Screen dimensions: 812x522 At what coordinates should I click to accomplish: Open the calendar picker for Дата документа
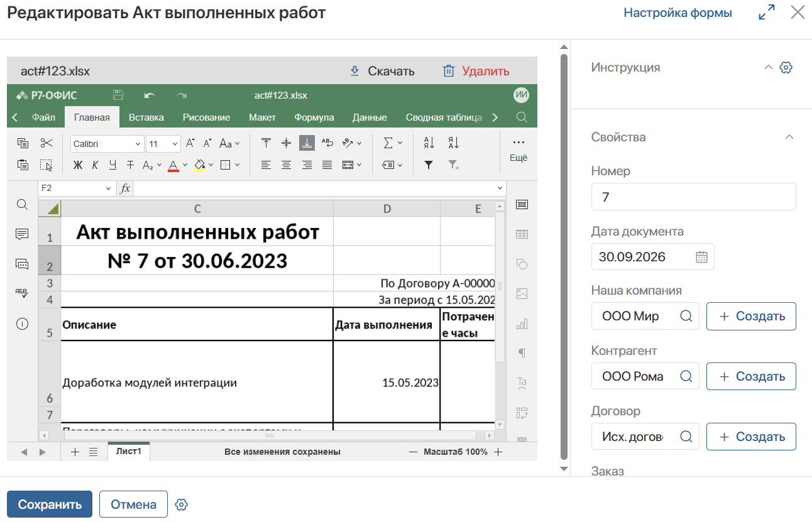pos(702,257)
